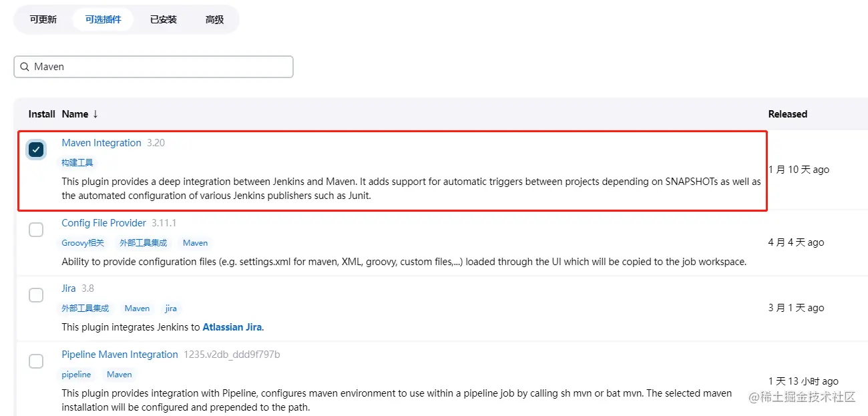Click the Jira plugin name link
The width and height of the screenshot is (868, 416).
click(x=69, y=288)
